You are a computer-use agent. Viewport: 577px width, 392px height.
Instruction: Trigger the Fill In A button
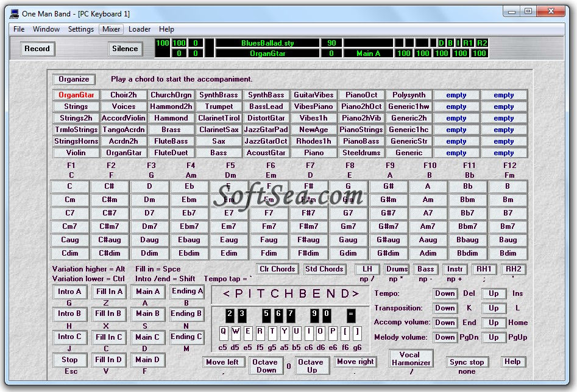pos(109,292)
